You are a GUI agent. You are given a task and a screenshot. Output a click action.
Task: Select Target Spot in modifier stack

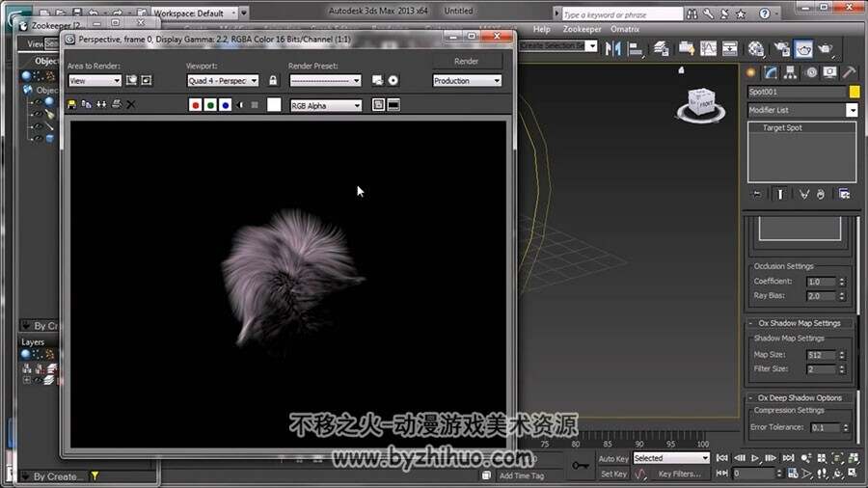(x=782, y=128)
